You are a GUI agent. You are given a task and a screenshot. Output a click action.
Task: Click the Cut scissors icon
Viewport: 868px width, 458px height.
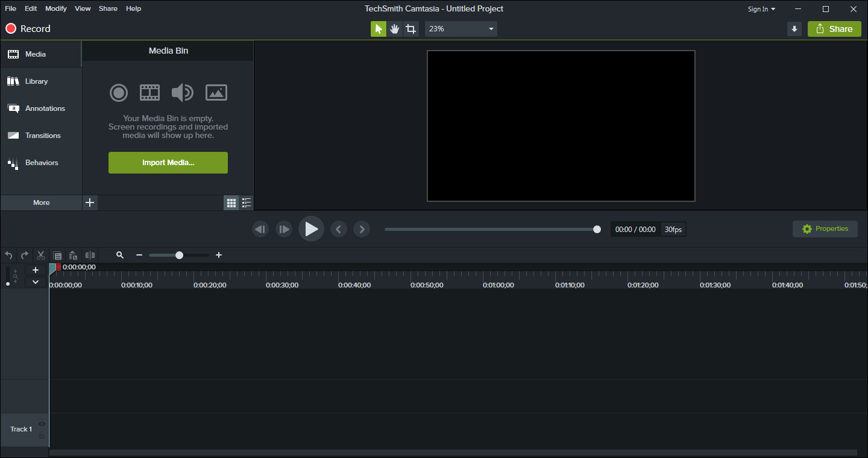tap(41, 256)
